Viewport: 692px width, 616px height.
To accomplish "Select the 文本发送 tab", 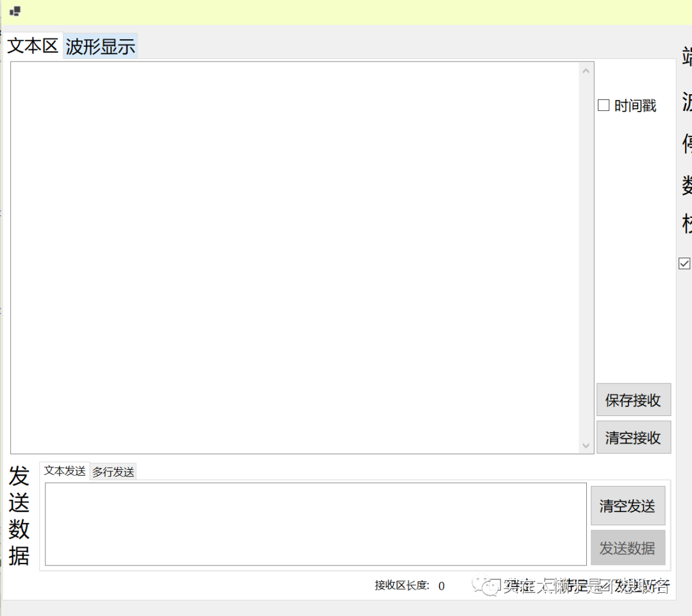I will click(65, 471).
